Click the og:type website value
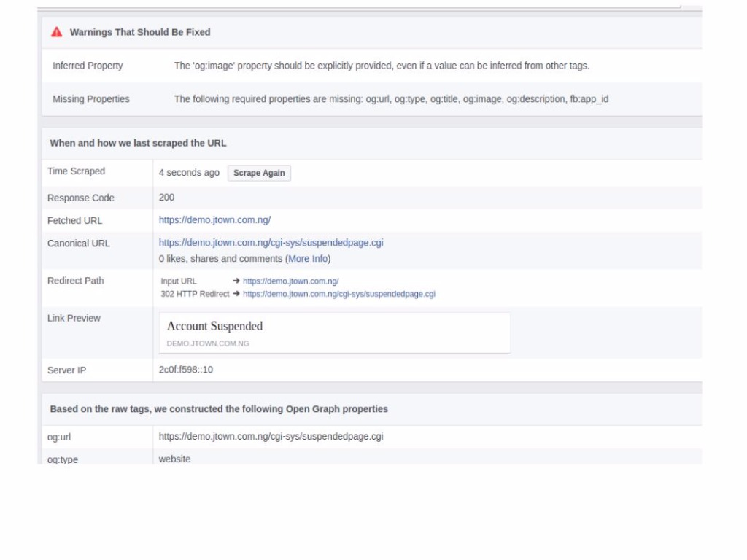The height and width of the screenshot is (560, 747). (x=174, y=459)
